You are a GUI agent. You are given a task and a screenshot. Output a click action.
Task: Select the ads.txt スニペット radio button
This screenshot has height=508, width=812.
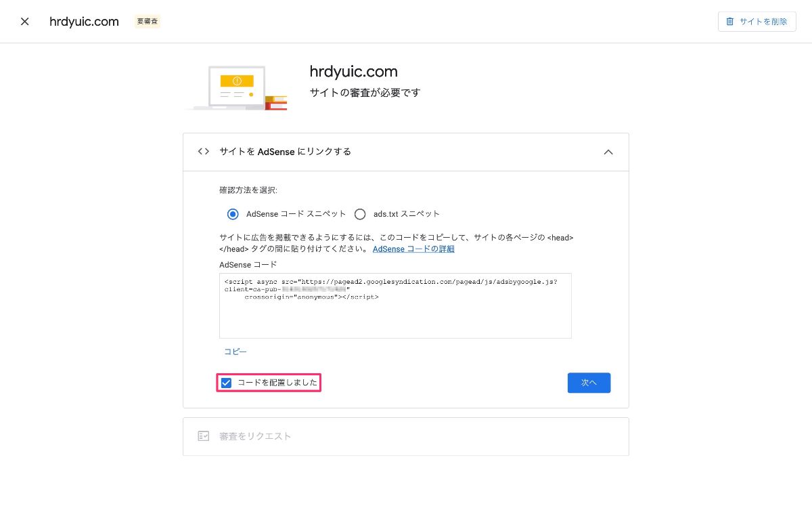(360, 214)
